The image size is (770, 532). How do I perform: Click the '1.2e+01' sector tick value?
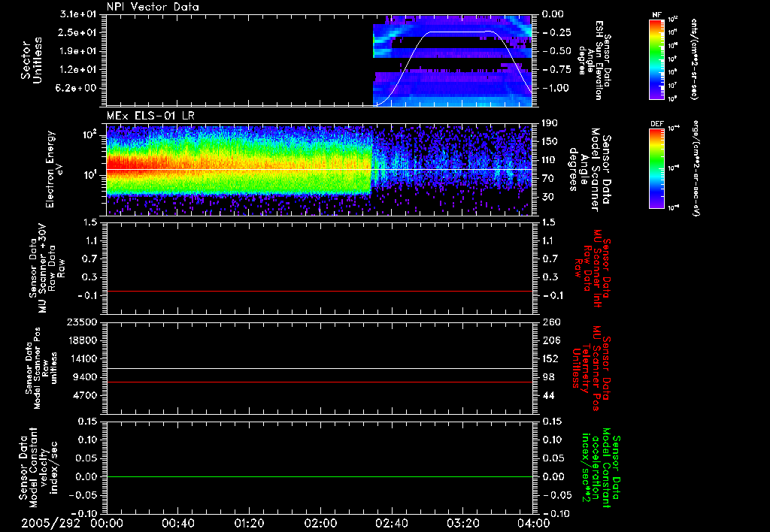pos(77,70)
